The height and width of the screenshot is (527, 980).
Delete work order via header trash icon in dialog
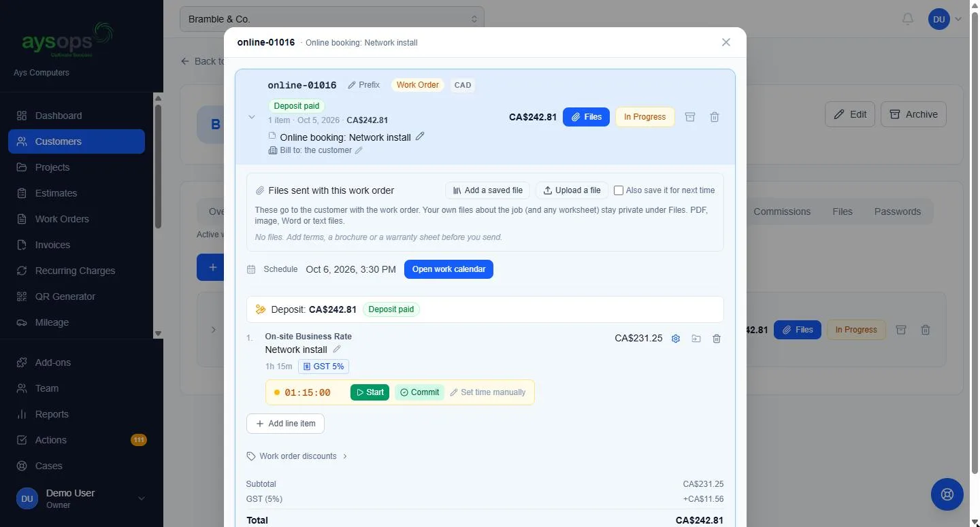click(x=715, y=117)
